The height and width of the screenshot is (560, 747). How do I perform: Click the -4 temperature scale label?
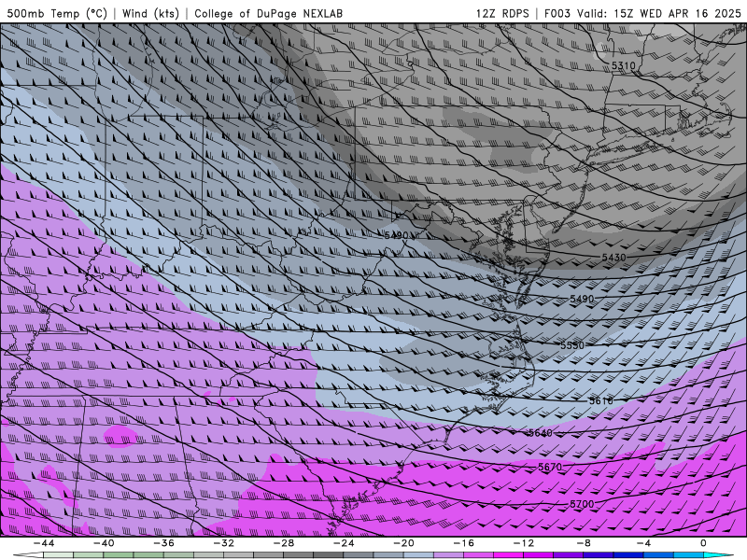pyautogui.click(x=644, y=543)
